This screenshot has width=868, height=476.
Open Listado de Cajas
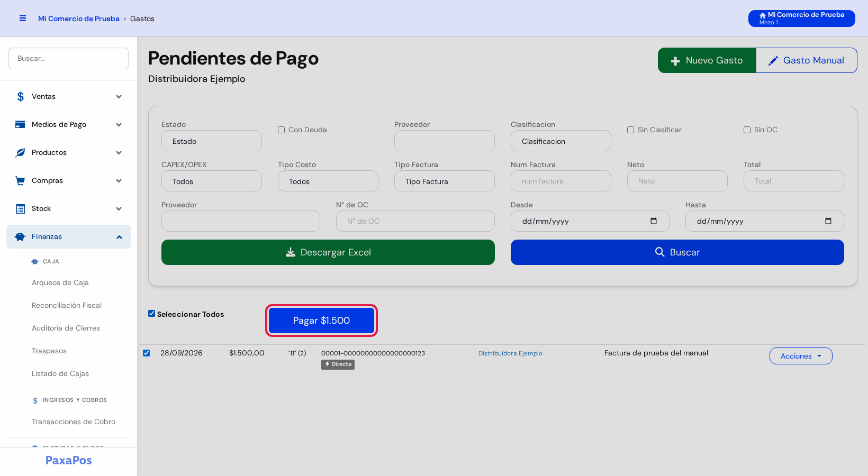60,373
